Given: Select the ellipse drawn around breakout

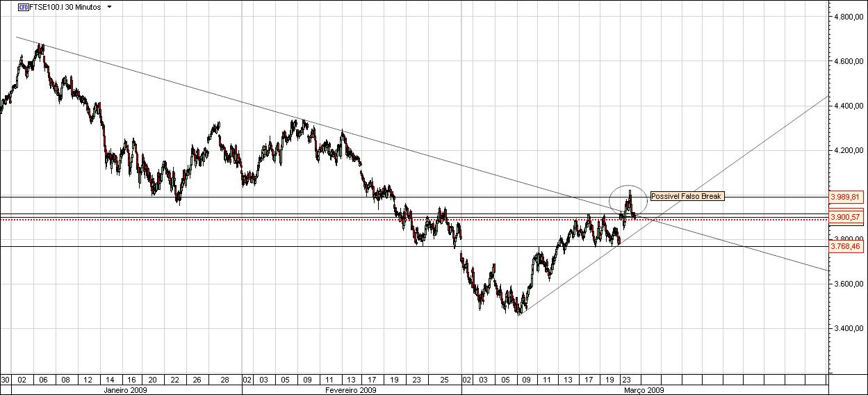Looking at the screenshot, I should (x=628, y=200).
